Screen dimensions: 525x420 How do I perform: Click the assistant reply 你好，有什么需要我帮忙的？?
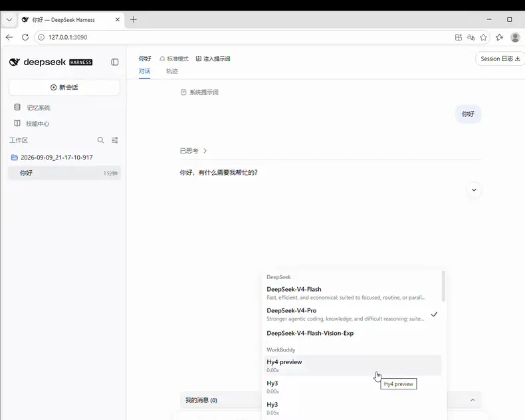pos(219,173)
